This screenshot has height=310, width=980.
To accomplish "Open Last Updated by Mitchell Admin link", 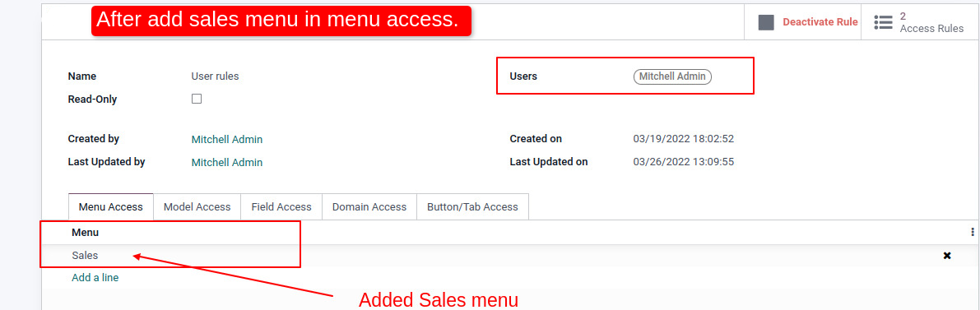I will click(x=227, y=163).
